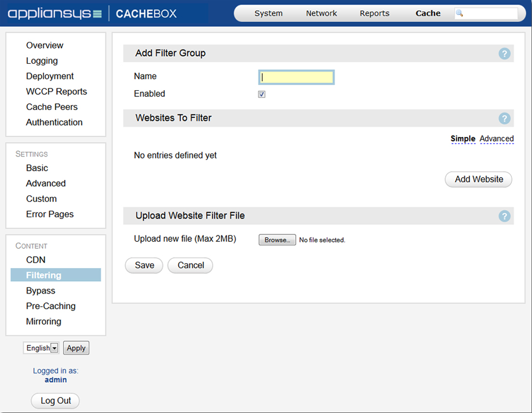Open the Authentication page

coord(54,122)
